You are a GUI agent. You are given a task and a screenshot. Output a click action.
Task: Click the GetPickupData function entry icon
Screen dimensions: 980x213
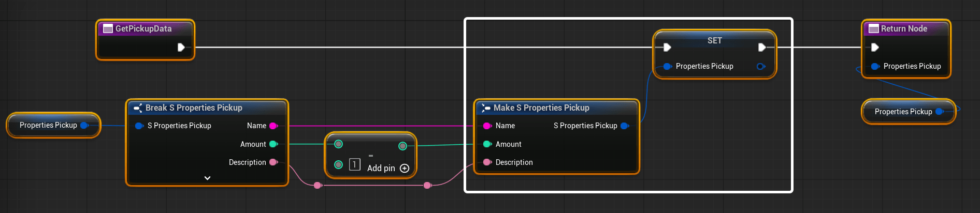click(108, 29)
